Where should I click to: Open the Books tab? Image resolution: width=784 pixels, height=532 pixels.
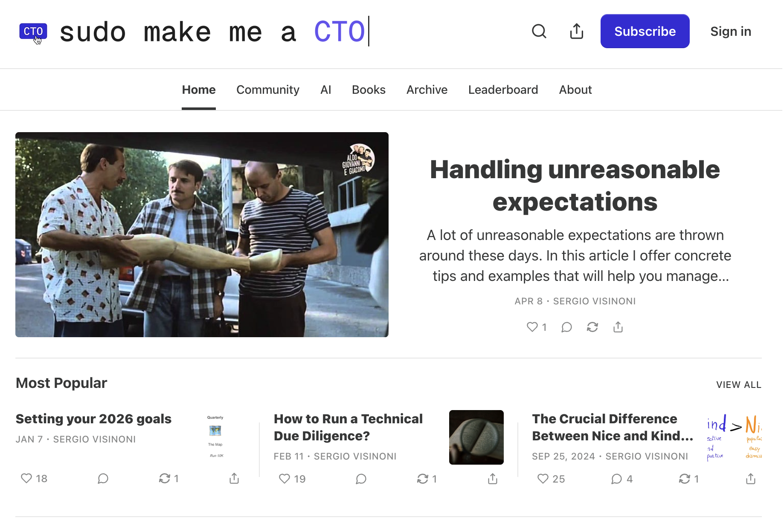(x=369, y=90)
